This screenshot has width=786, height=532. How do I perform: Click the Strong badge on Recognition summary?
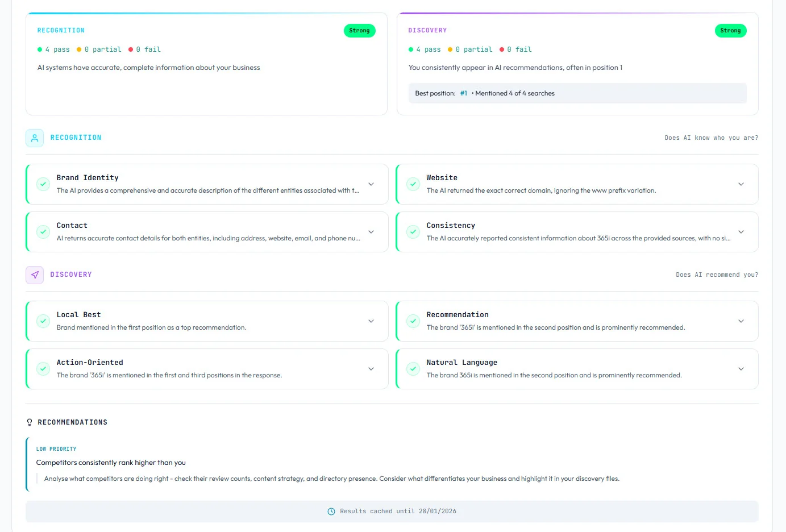359,31
